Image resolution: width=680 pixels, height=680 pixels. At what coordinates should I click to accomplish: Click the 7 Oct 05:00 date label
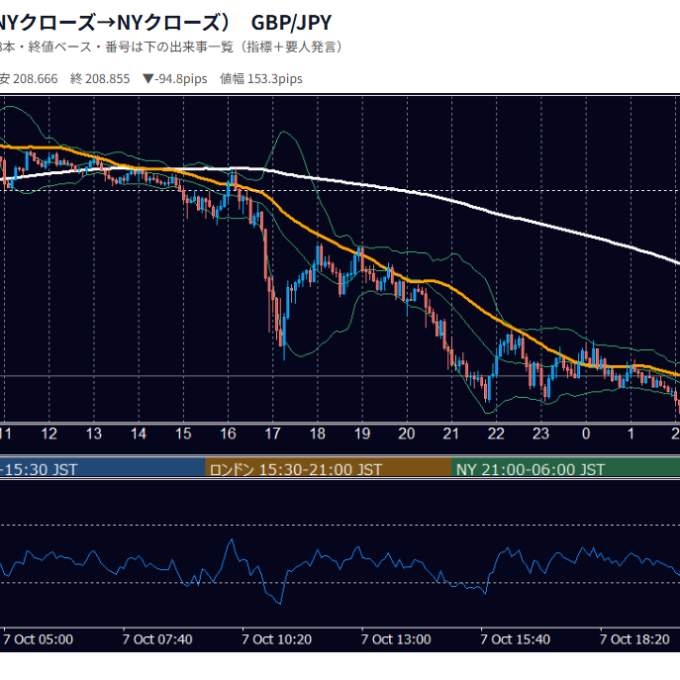coord(38,639)
